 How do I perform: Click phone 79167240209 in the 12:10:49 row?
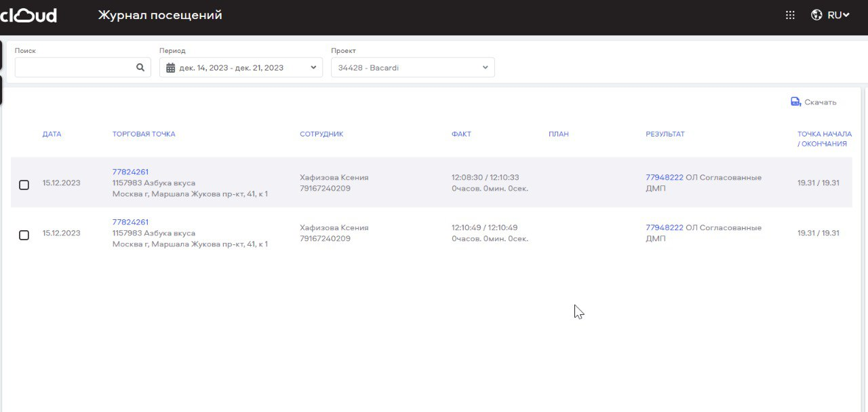click(x=325, y=238)
